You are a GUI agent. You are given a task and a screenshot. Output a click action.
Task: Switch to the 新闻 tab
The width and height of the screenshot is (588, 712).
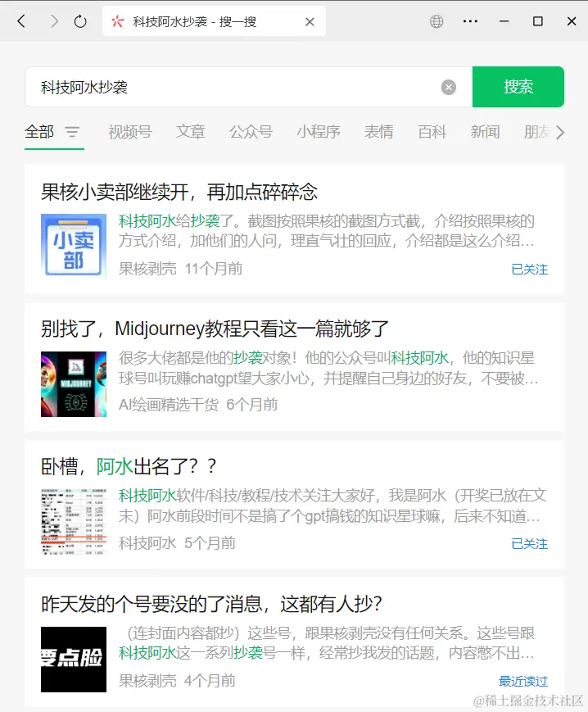pos(485,132)
